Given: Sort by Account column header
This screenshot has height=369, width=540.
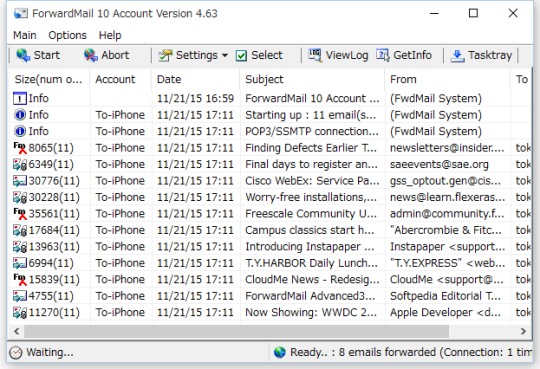Looking at the screenshot, I should coord(121,79).
